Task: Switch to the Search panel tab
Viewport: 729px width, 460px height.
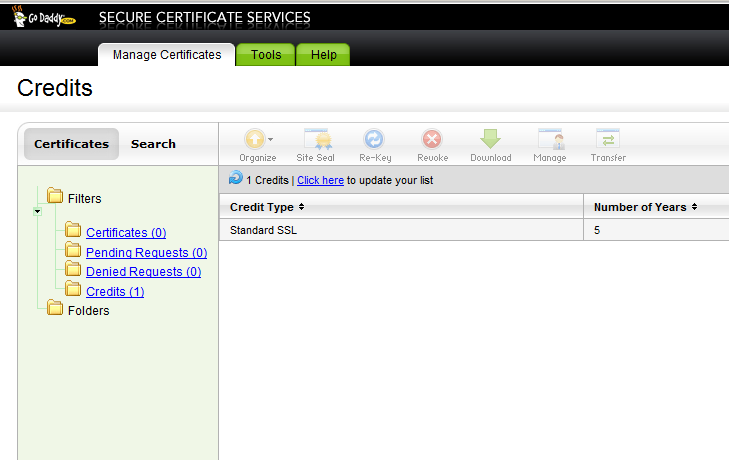Action: (x=153, y=144)
